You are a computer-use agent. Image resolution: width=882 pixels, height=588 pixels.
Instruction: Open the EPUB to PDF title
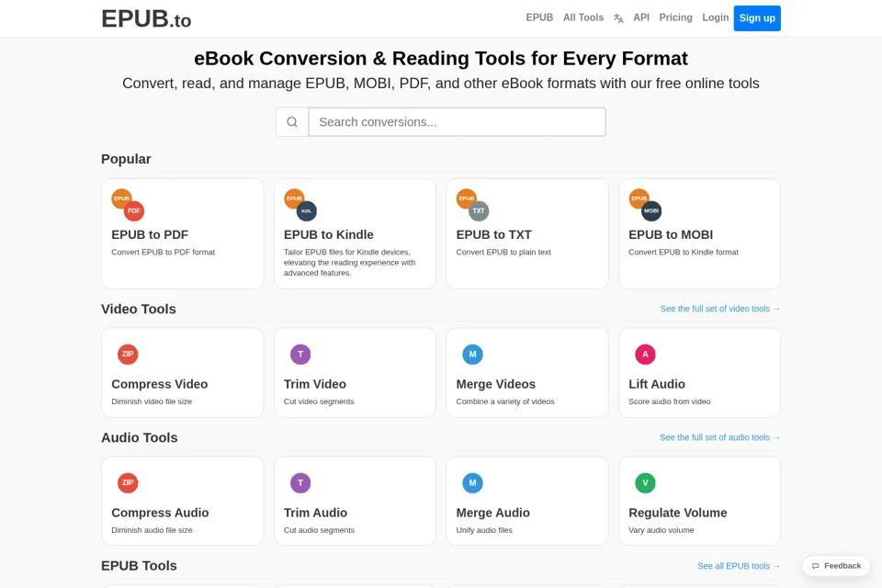click(x=150, y=234)
